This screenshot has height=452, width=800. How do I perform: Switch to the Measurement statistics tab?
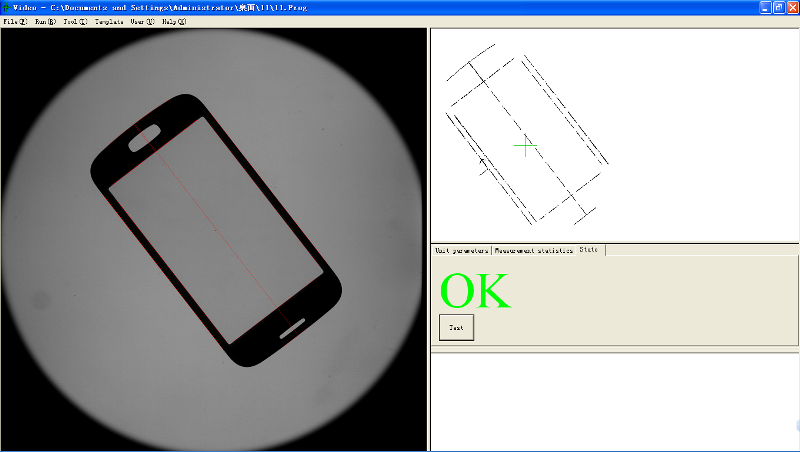pos(533,250)
